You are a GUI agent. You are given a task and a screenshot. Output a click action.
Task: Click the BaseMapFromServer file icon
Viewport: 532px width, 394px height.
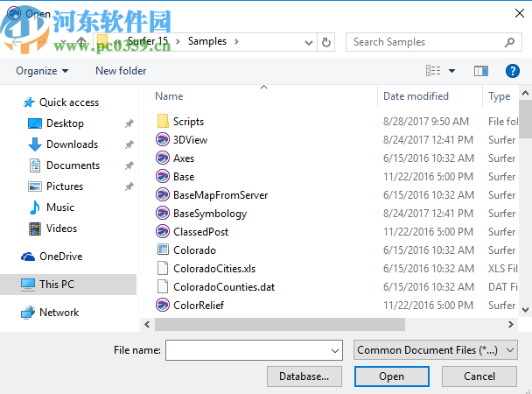(x=163, y=194)
